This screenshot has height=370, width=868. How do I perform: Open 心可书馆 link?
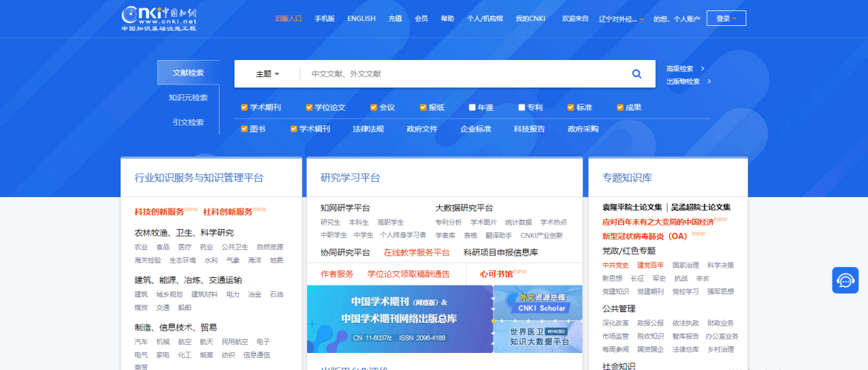click(x=496, y=274)
